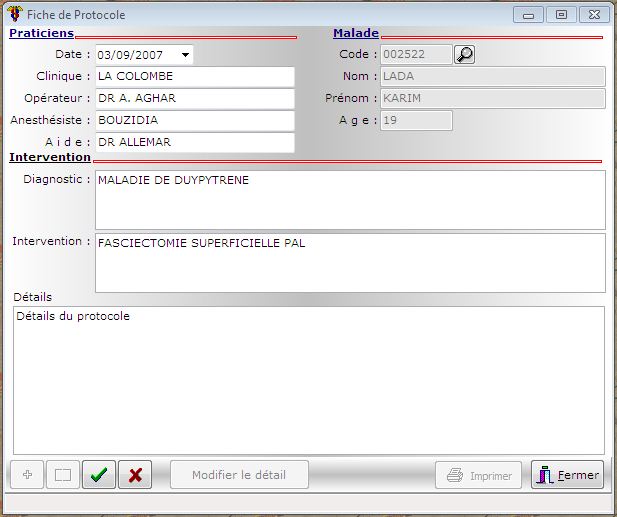Click the plus add record button
617x517 pixels.
click(x=27, y=475)
